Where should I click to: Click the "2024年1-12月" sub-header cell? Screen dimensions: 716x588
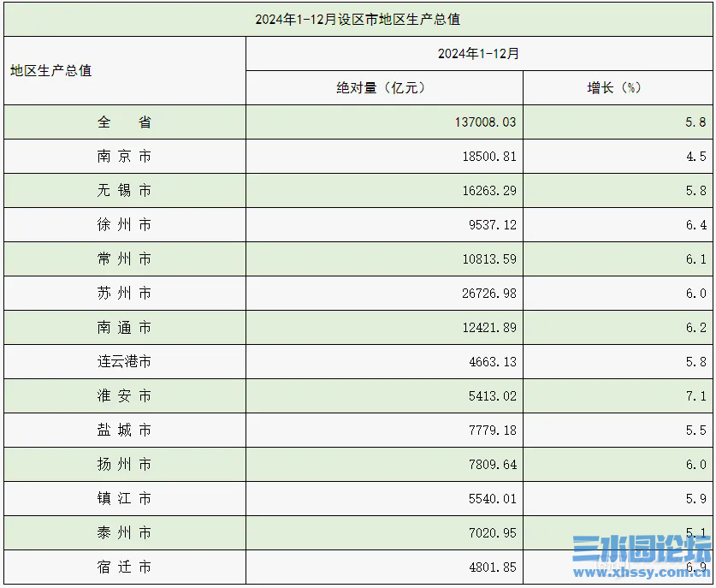point(478,53)
